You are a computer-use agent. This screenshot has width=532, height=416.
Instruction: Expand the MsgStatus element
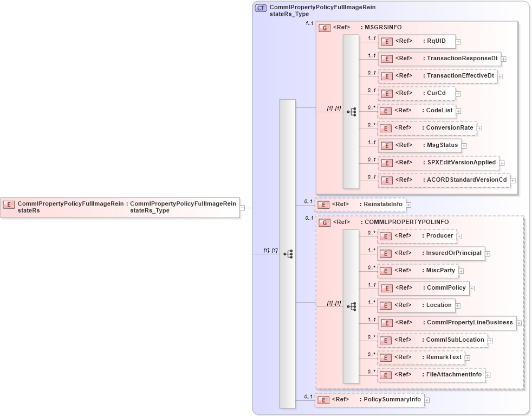click(x=465, y=145)
